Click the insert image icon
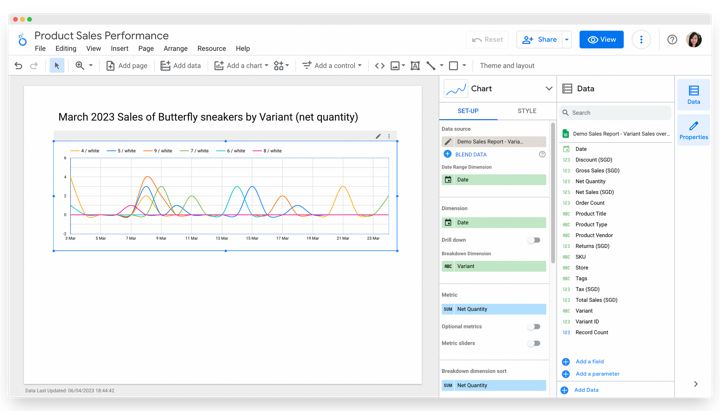720x411 pixels. [x=395, y=66]
